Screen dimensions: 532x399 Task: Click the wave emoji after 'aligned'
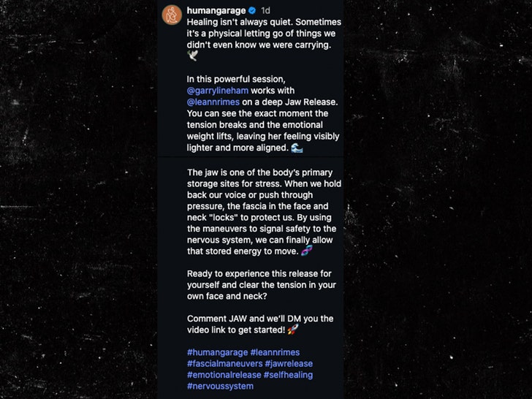297,148
